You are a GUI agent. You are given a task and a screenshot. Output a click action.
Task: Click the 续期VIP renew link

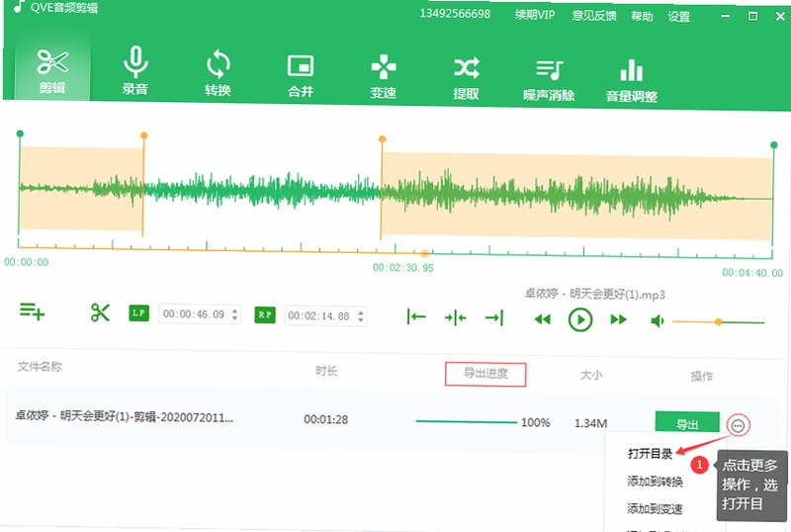click(535, 15)
